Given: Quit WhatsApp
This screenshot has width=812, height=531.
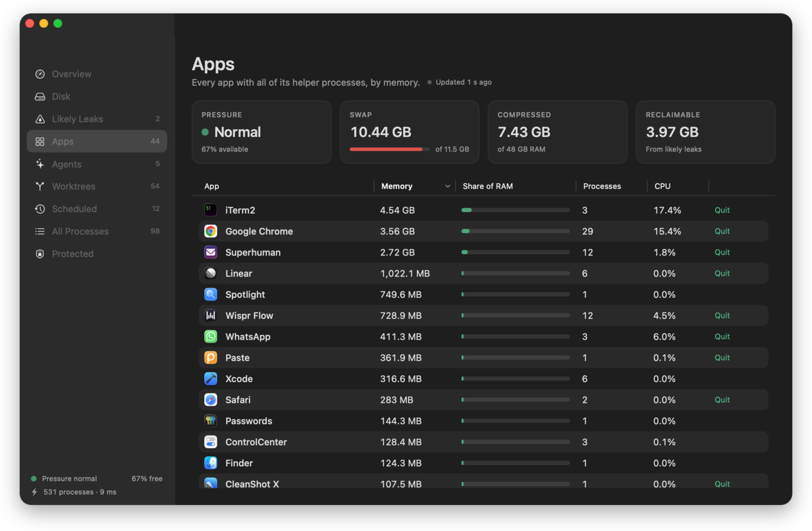Looking at the screenshot, I should tap(722, 337).
